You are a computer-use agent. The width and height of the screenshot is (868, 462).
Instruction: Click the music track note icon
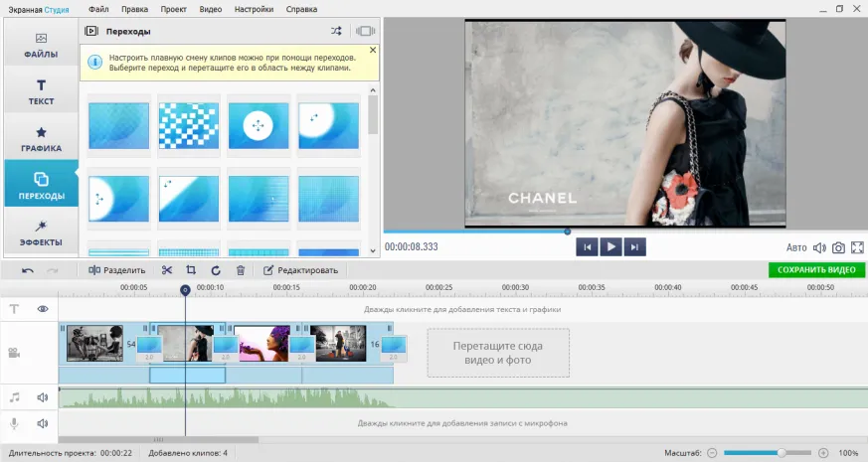14,396
